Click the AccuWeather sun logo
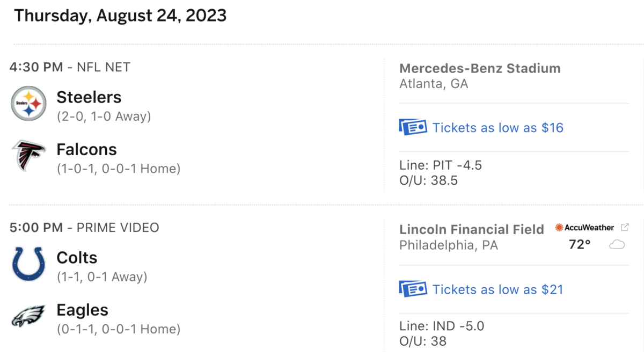 pos(559,228)
